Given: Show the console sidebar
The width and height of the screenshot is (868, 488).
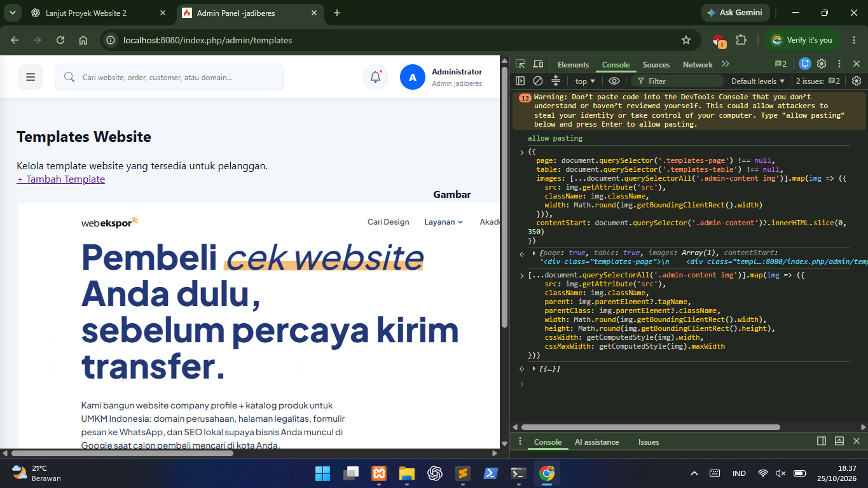Looking at the screenshot, I should pyautogui.click(x=520, y=81).
